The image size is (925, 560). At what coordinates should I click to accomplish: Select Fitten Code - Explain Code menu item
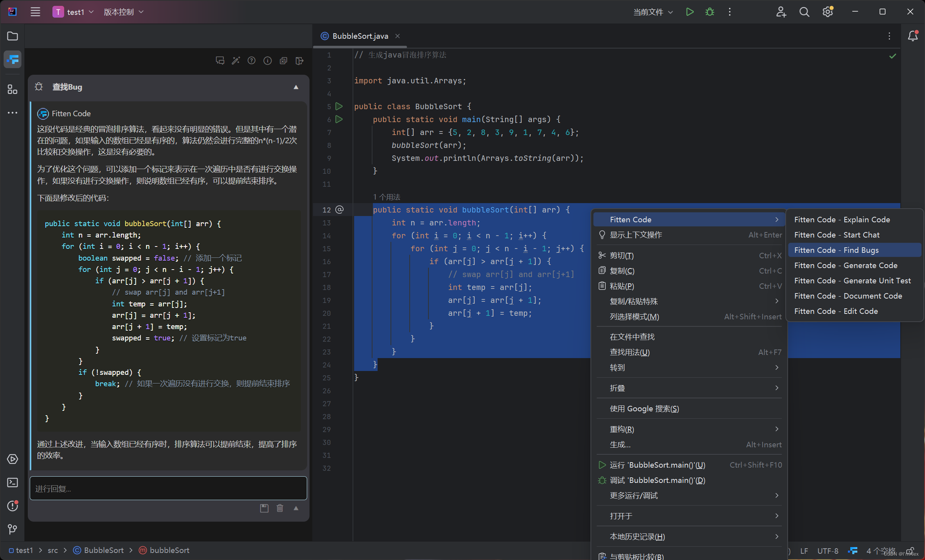842,220
